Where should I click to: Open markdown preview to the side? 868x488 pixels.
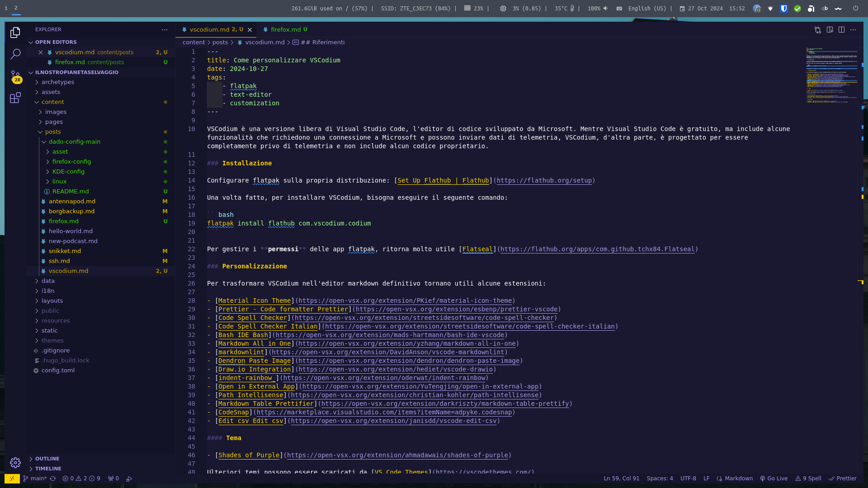coord(830,30)
